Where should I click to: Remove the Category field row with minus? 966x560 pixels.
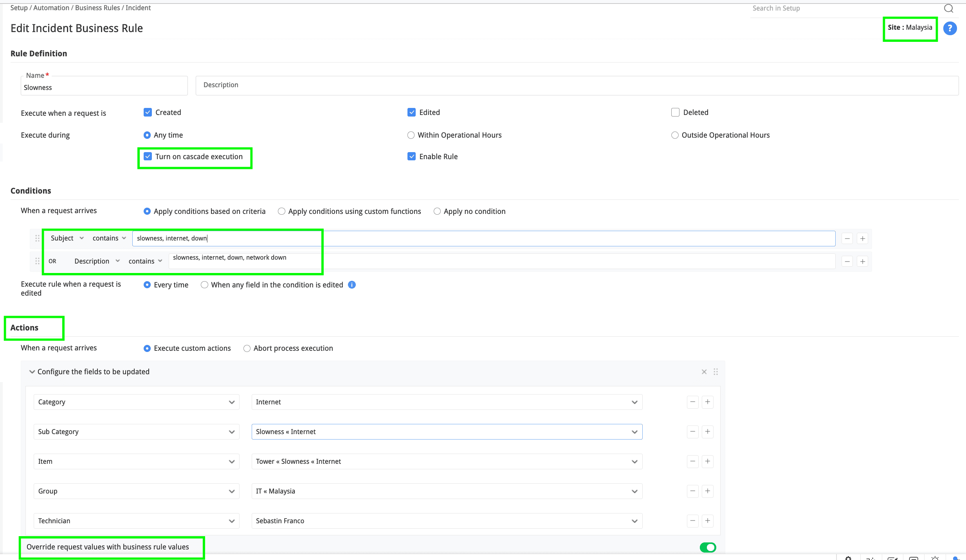[692, 402]
